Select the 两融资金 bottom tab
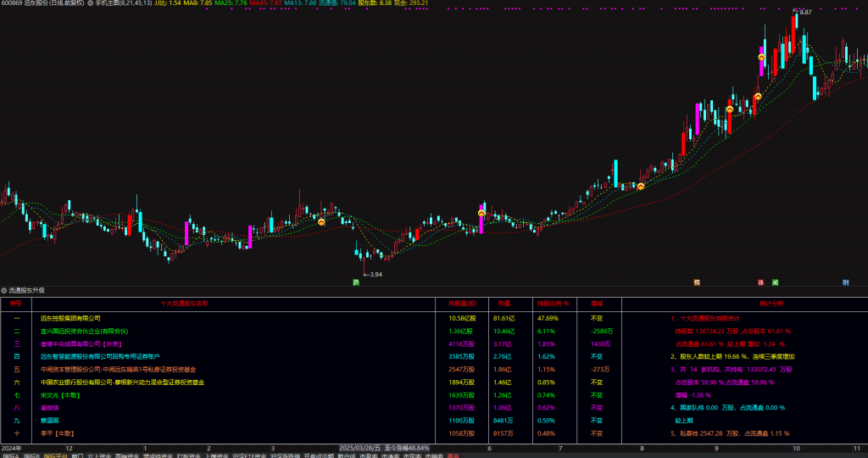 [x=127, y=455]
